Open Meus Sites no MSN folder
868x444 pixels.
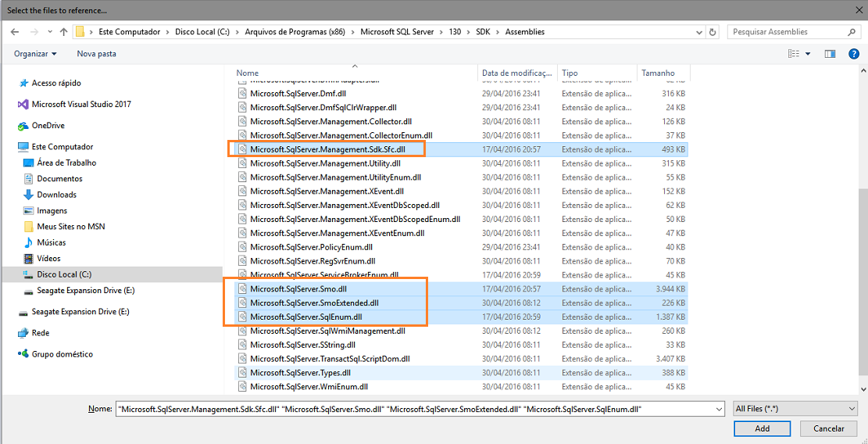point(71,227)
